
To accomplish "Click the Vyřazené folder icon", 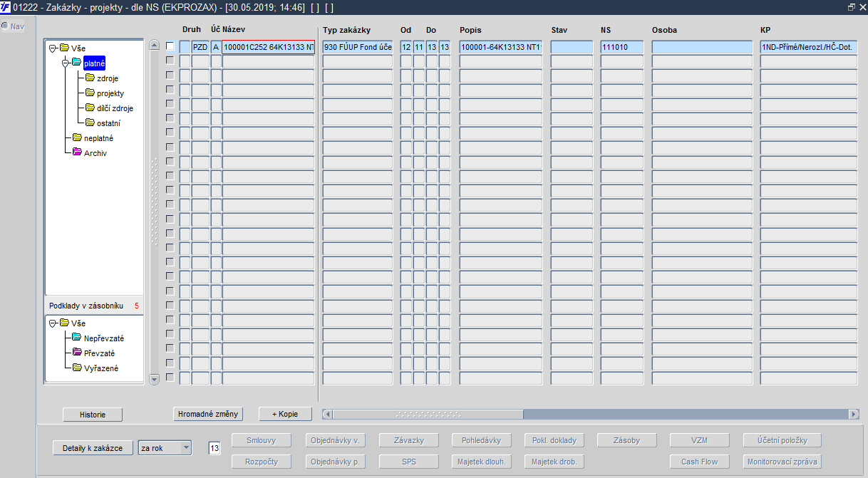I will pyautogui.click(x=77, y=368).
